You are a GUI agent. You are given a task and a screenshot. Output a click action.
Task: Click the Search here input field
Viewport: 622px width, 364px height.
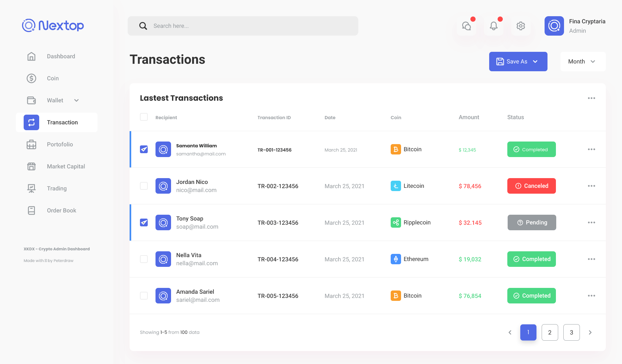pyautogui.click(x=243, y=26)
